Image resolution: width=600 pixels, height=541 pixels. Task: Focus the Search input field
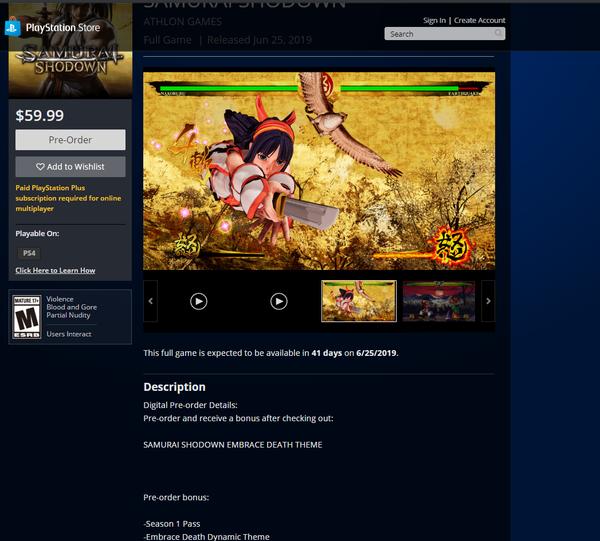coord(438,34)
